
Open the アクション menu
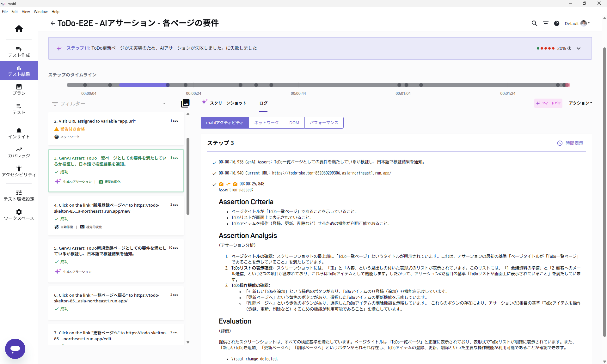(x=580, y=103)
